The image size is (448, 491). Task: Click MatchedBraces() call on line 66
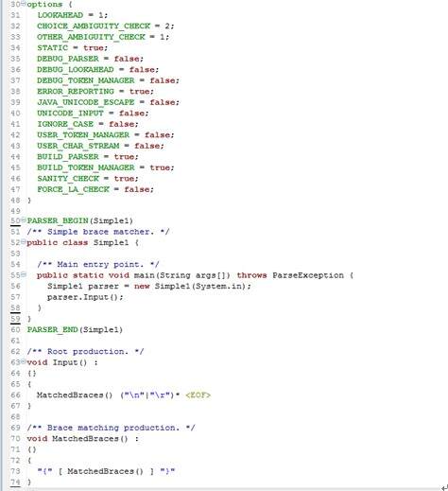pyautogui.click(x=75, y=395)
